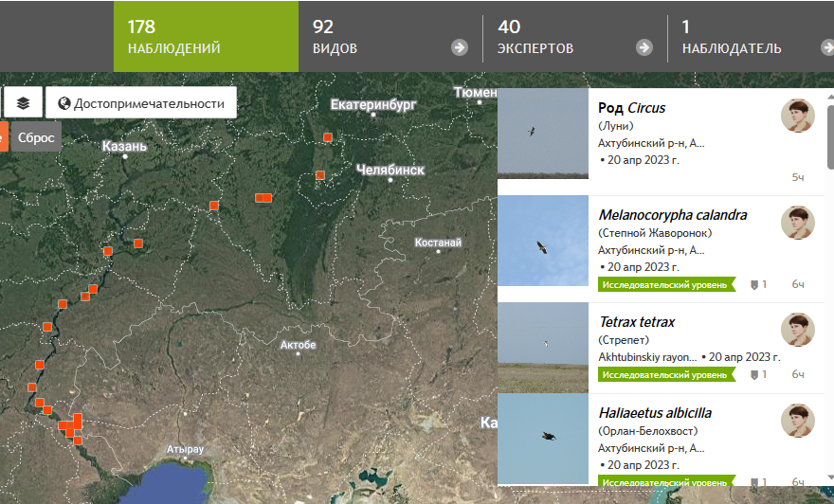
Task: Click (Стрепет) common name text
Action: [624, 340]
